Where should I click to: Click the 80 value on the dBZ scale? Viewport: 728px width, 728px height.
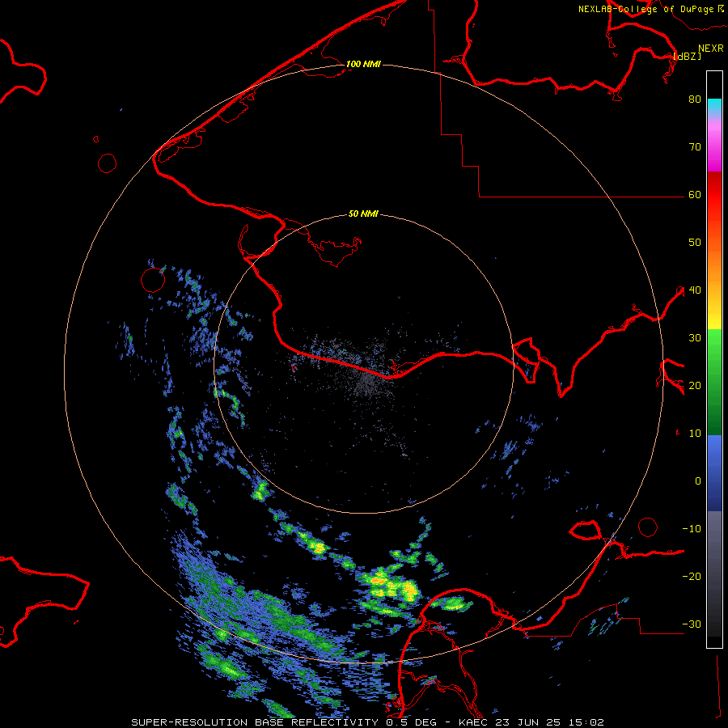pos(695,99)
